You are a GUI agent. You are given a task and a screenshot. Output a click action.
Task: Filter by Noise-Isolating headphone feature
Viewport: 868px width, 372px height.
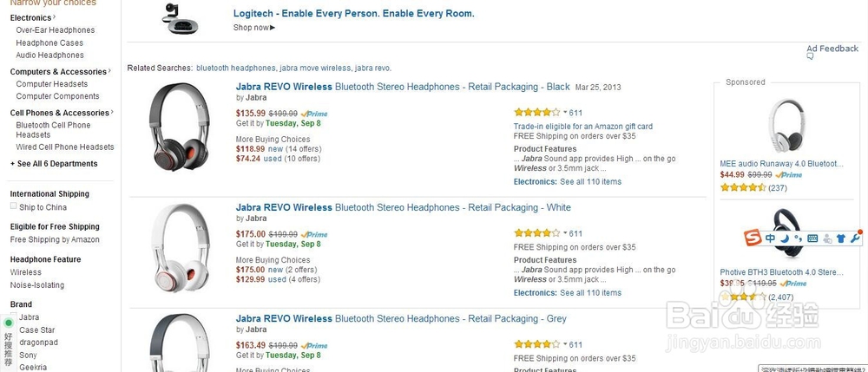point(37,284)
